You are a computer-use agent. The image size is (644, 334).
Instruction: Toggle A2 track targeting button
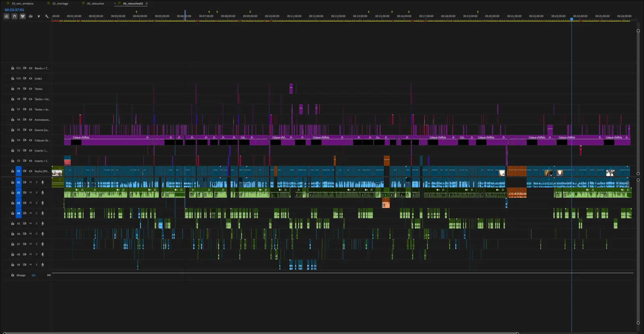click(19, 193)
